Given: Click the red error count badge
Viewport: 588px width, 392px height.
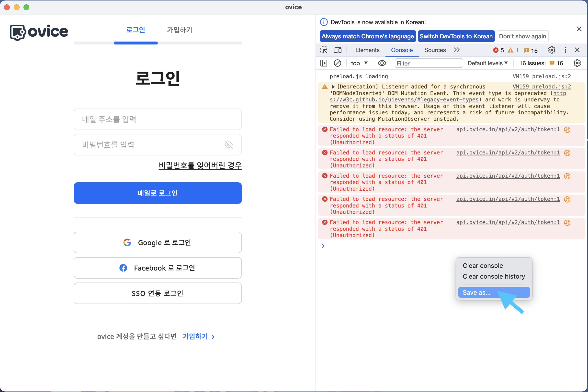Looking at the screenshot, I should pyautogui.click(x=498, y=50).
